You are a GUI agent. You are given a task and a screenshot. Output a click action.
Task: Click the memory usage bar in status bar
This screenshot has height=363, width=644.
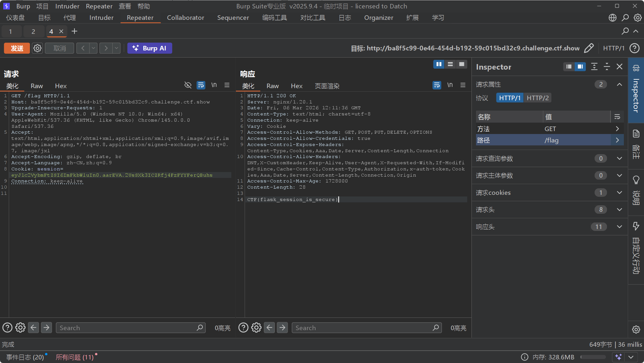593,357
